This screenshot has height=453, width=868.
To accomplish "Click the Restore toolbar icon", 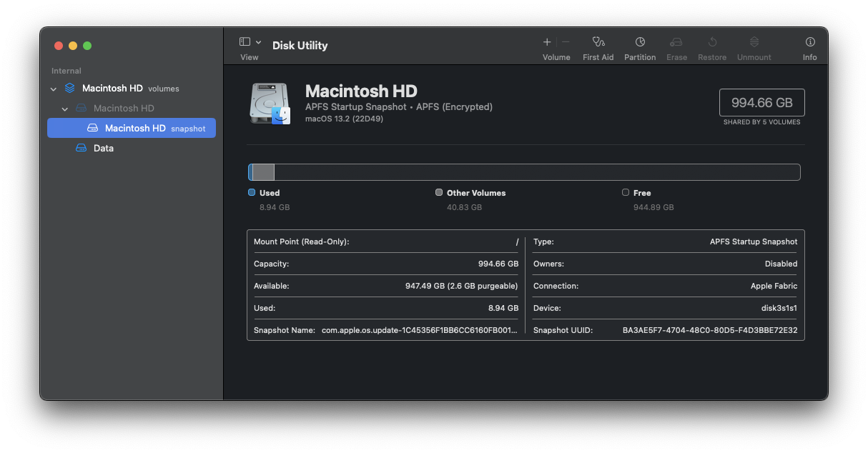I will [x=712, y=42].
